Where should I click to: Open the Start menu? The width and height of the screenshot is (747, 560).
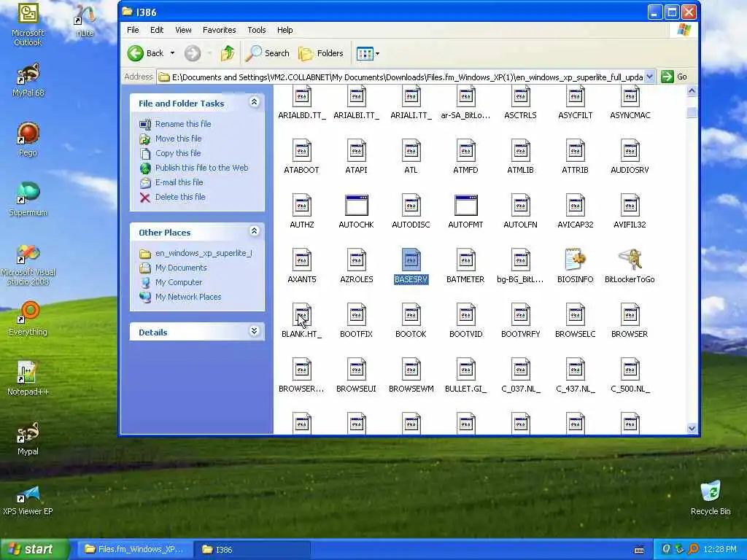[x=35, y=549]
